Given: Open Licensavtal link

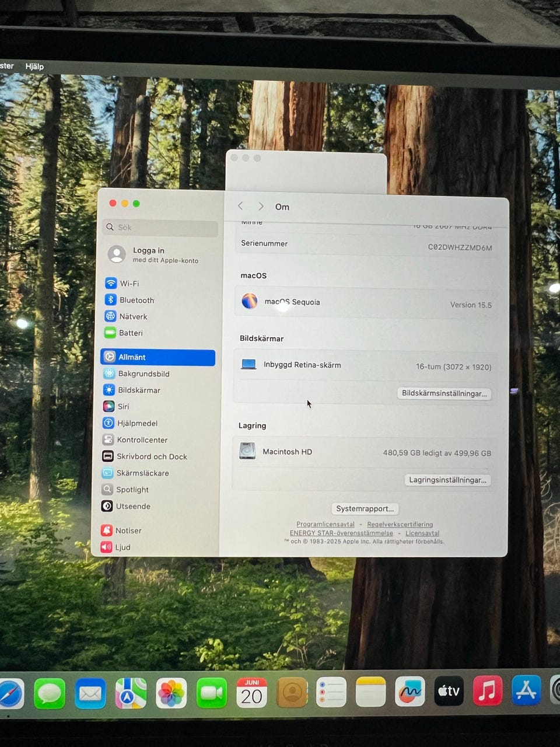Looking at the screenshot, I should (422, 533).
